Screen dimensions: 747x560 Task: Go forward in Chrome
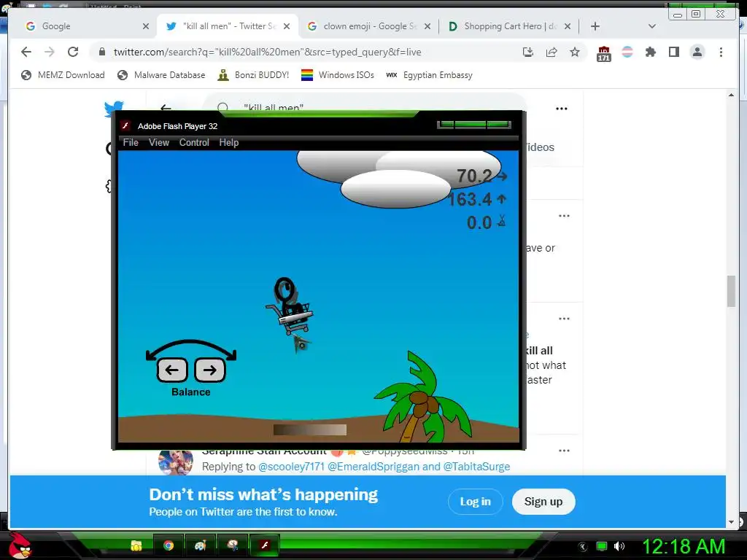click(50, 52)
